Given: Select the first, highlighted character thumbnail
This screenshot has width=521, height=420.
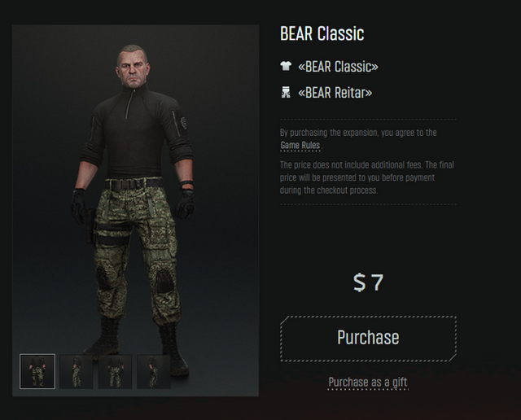Looking at the screenshot, I should pyautogui.click(x=37, y=371).
